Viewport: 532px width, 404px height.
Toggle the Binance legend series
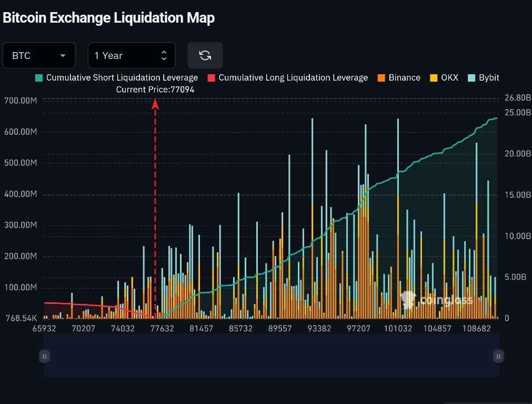click(x=399, y=78)
